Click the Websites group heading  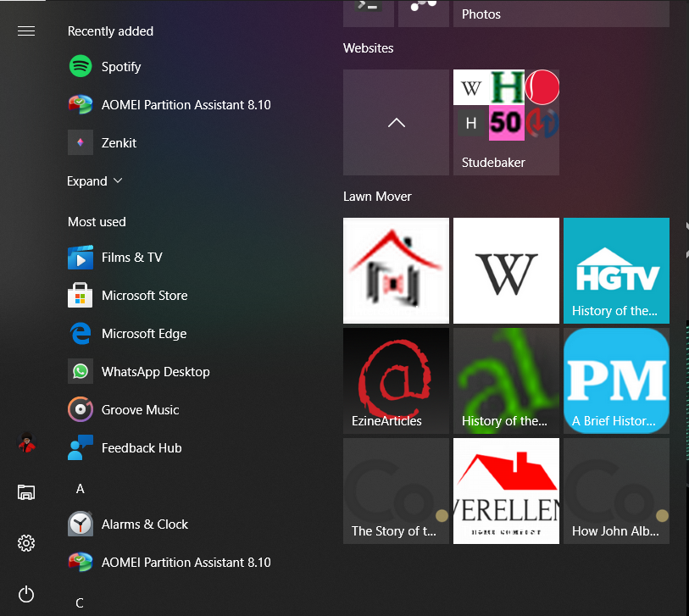click(x=368, y=48)
